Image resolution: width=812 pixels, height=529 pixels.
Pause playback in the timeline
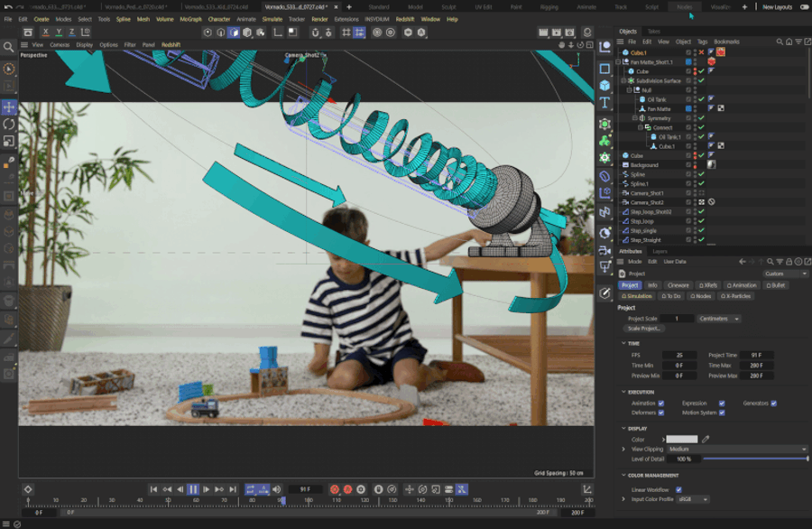tap(193, 489)
